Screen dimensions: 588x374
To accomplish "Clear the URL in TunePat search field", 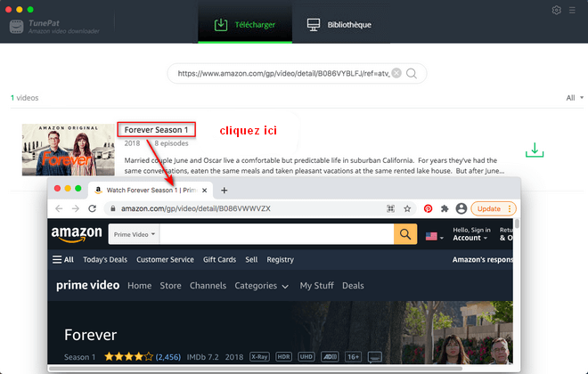I will [x=396, y=73].
